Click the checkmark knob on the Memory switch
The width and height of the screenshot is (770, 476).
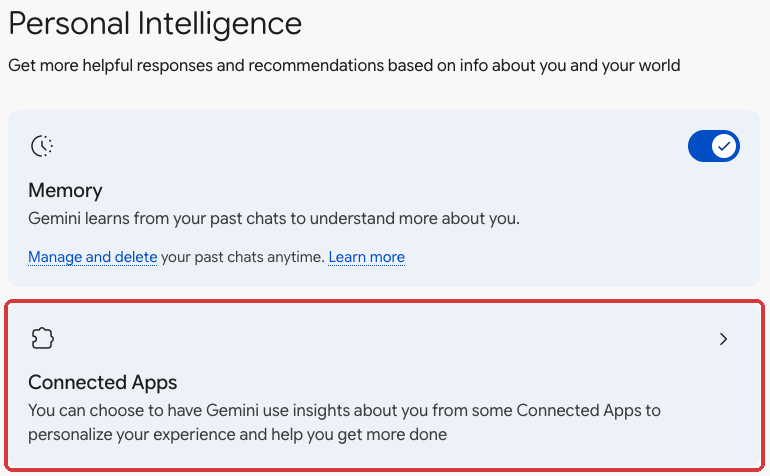click(x=724, y=146)
